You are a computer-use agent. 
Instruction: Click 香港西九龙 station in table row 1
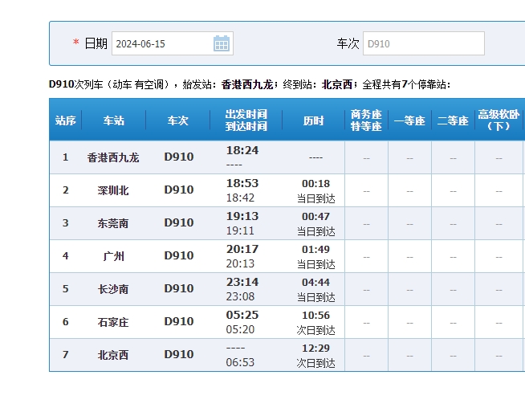(113, 157)
